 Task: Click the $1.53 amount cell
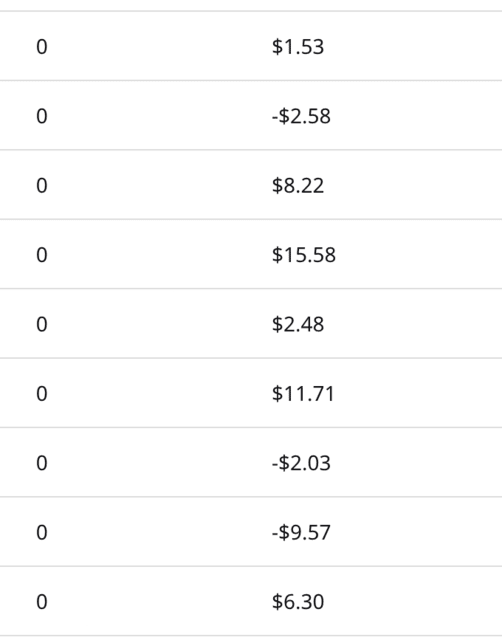pyautogui.click(x=298, y=47)
